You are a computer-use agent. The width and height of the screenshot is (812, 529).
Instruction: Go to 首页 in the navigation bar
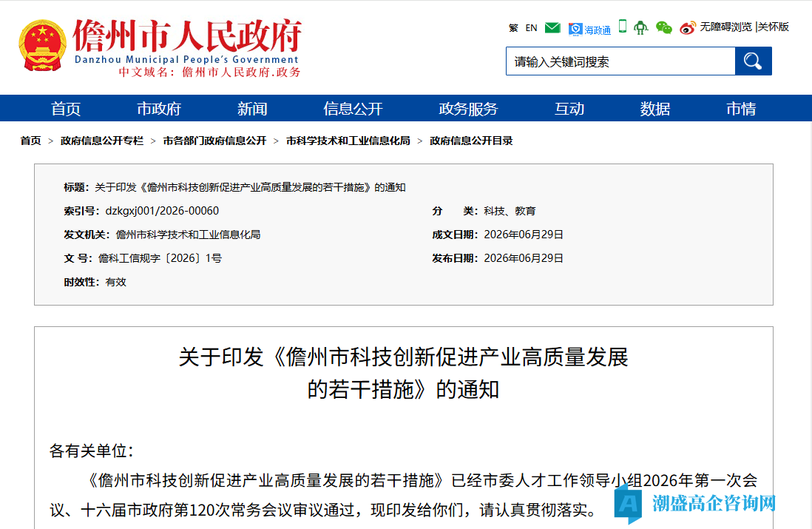[x=66, y=109]
